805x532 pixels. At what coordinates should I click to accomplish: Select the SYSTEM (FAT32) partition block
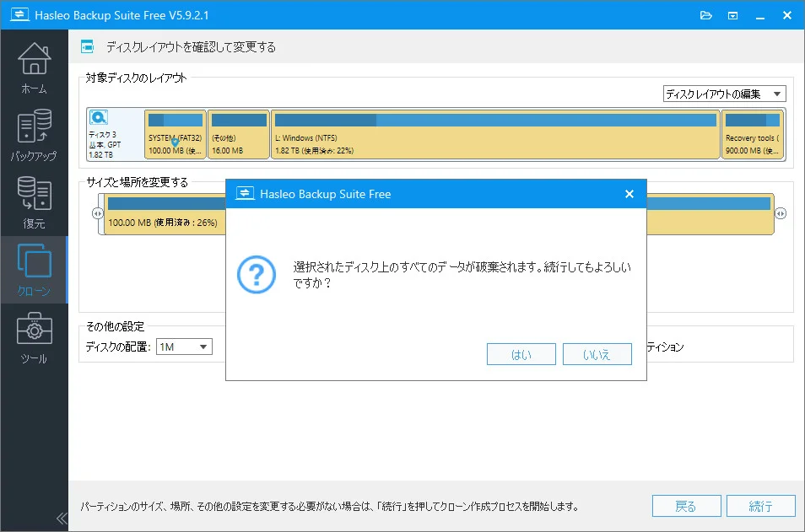tap(175, 134)
